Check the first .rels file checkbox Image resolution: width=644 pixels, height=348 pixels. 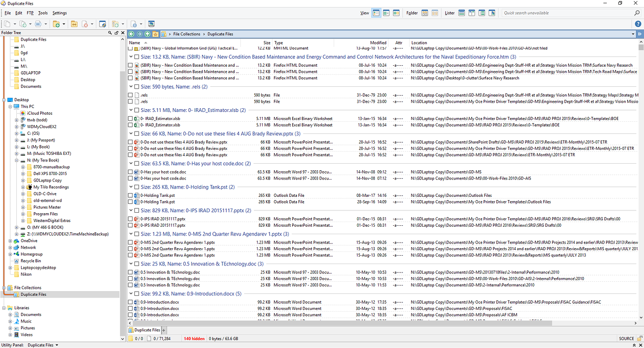tap(131, 95)
